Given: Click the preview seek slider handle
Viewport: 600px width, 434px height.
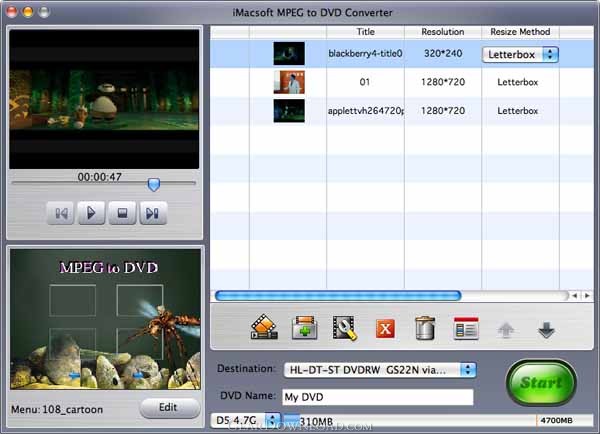Looking at the screenshot, I should 154,184.
